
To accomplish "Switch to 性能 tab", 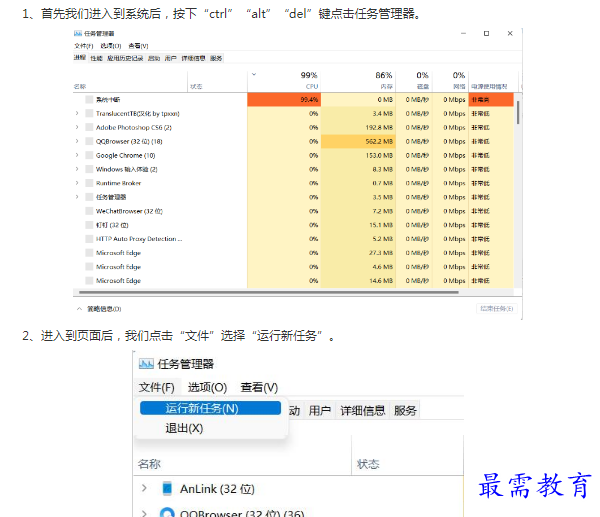I will coord(96,58).
